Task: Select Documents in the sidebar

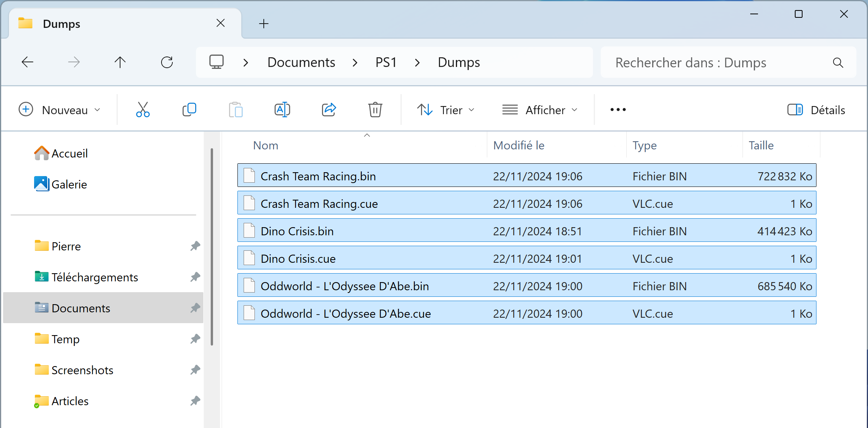Action: 103,308
